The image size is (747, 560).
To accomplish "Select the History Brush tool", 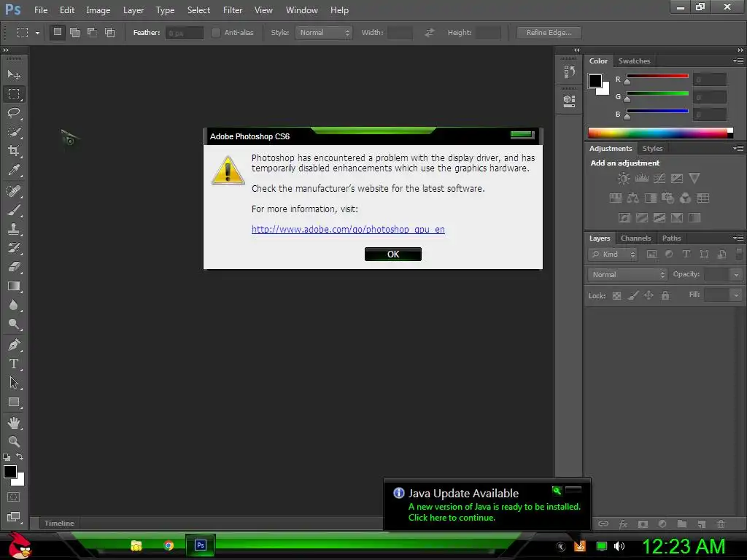I will tap(14, 248).
